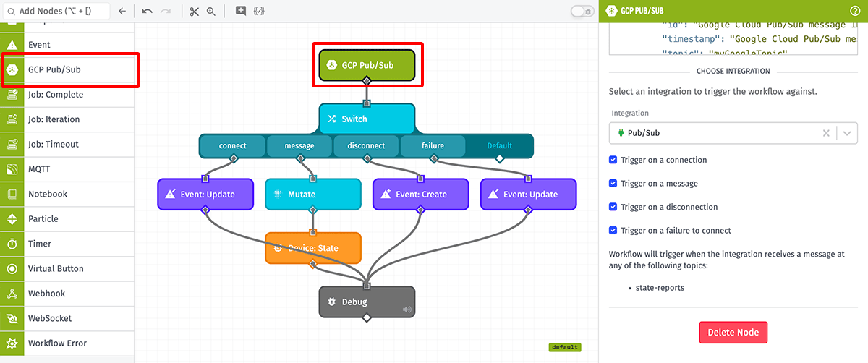Select Job: Timeout node in palette
The image size is (868, 363).
tap(67, 144)
